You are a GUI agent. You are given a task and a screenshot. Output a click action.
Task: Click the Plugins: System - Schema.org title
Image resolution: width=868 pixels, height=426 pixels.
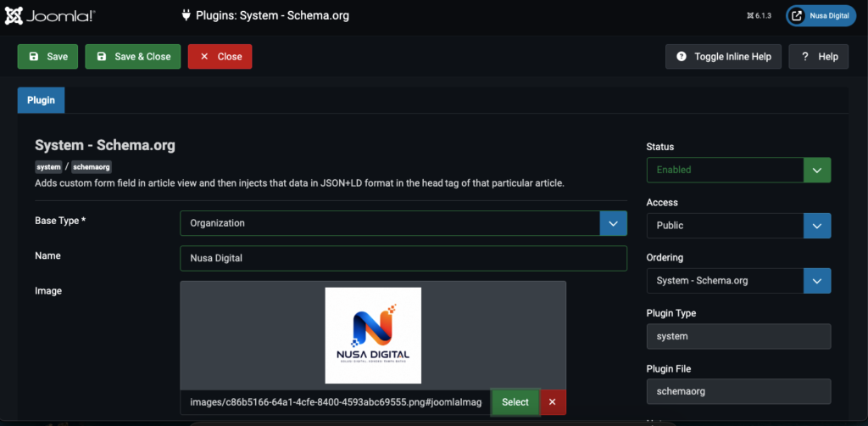(272, 16)
